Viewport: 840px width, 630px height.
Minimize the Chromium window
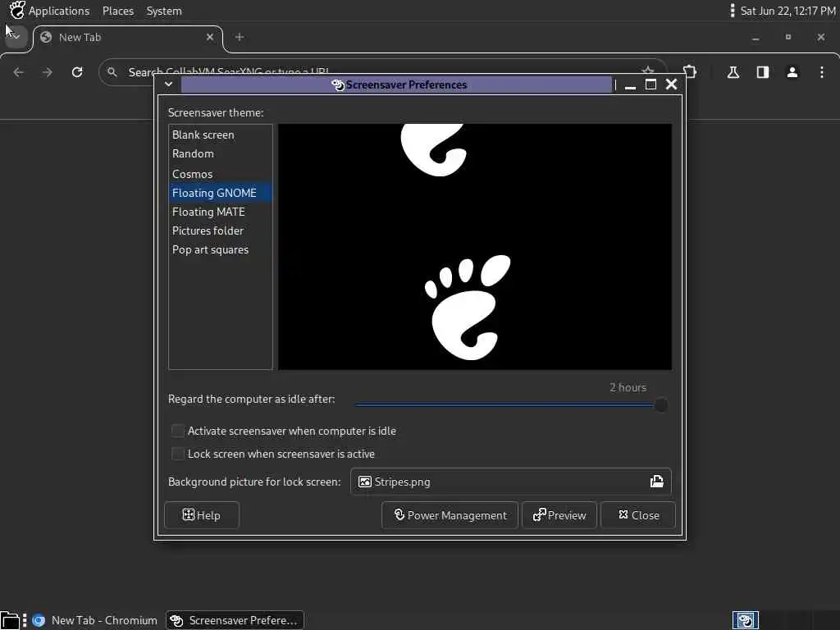point(756,38)
